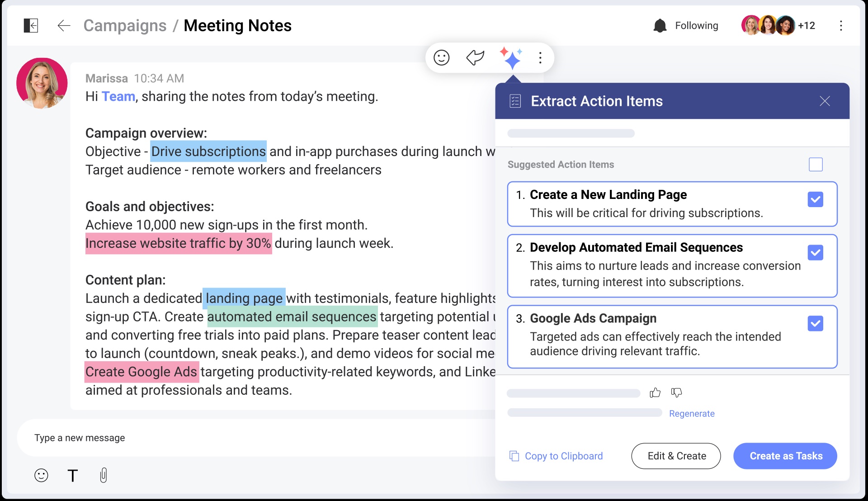Viewport: 868px width, 501px height.
Task: Open message toolbar more options
Action: [x=540, y=57]
